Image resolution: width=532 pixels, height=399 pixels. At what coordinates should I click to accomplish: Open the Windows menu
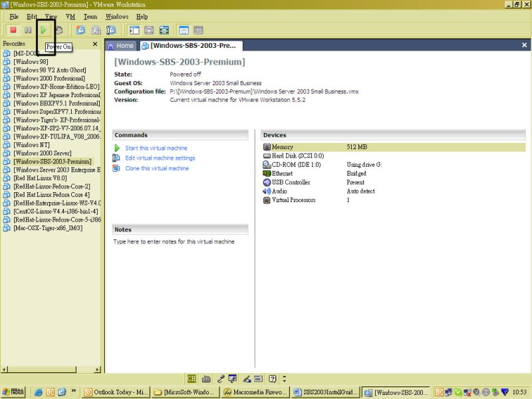click(x=117, y=17)
